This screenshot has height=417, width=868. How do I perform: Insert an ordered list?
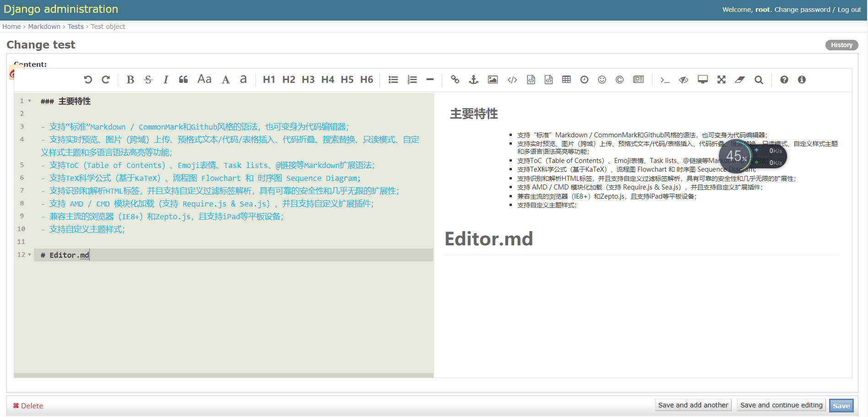412,80
